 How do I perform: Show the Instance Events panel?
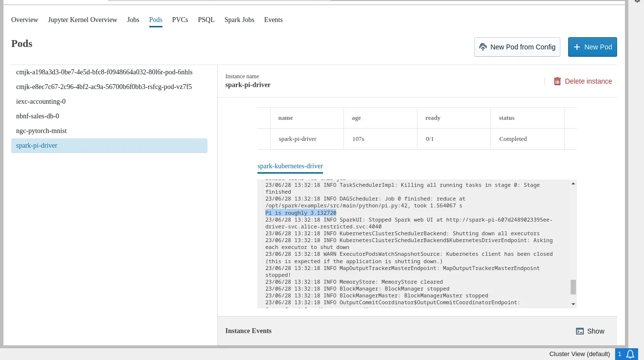590,331
